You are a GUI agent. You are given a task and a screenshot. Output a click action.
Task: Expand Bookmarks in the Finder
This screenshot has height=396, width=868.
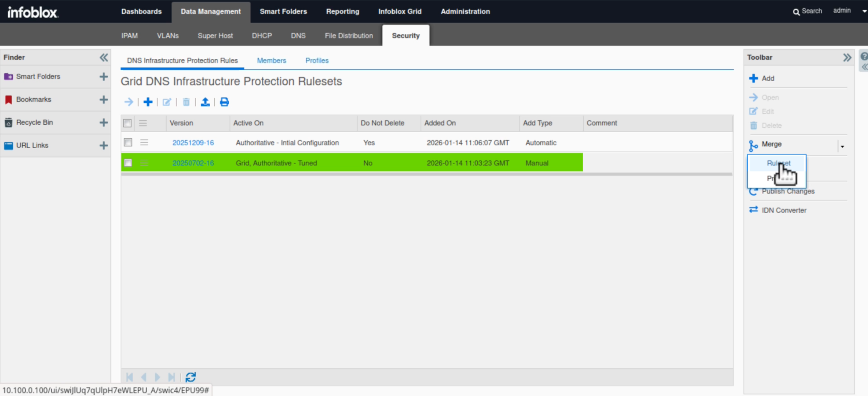(34, 99)
